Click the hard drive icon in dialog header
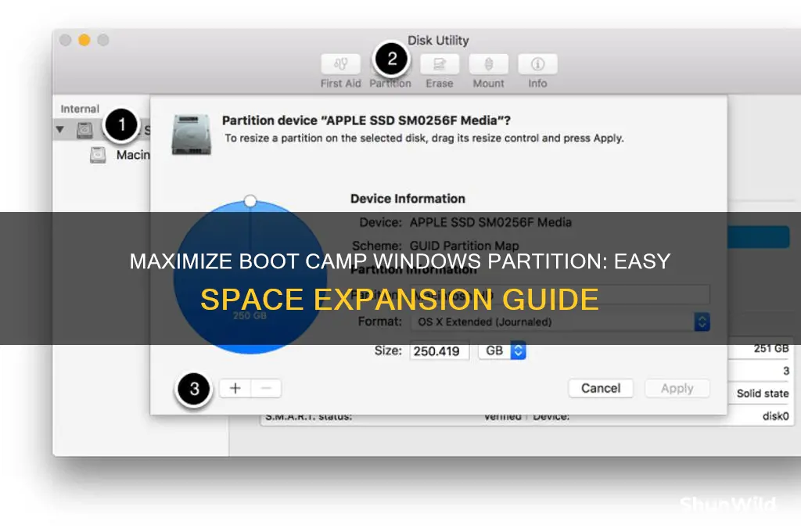 192,135
